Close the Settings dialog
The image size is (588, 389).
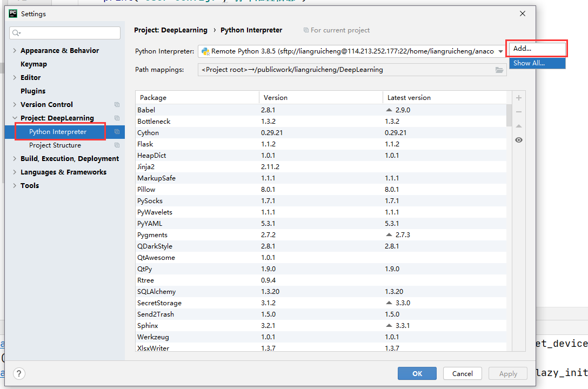[523, 14]
